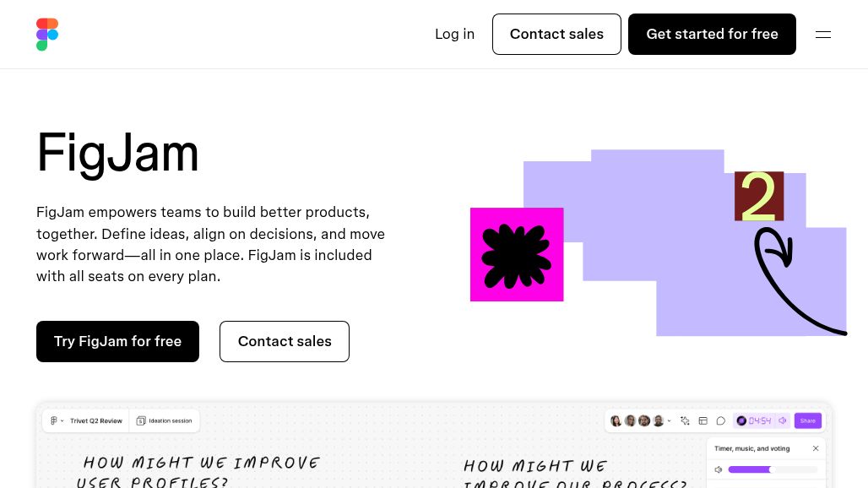Screen dimensions: 868x488
Task: Click the Figma logo in header
Action: coord(47,35)
